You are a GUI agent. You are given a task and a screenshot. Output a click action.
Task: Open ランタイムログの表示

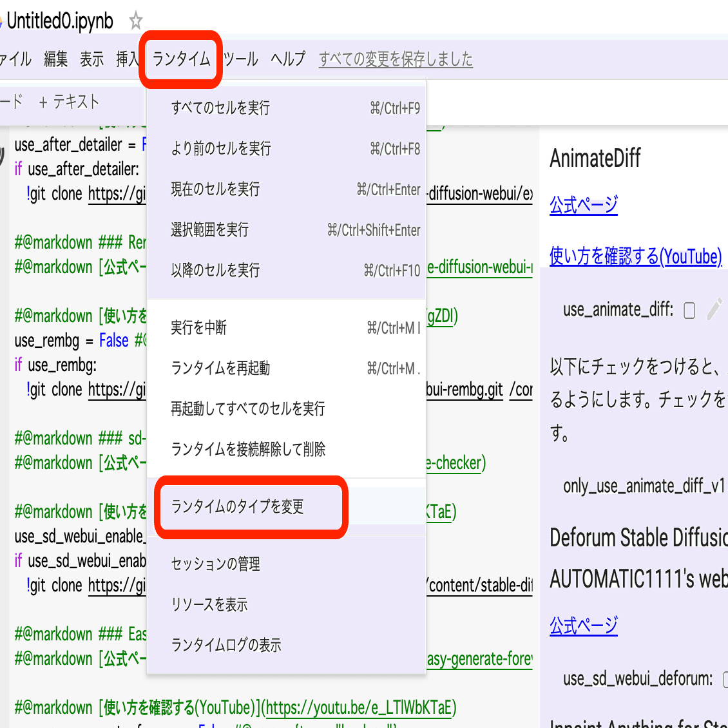287,645
